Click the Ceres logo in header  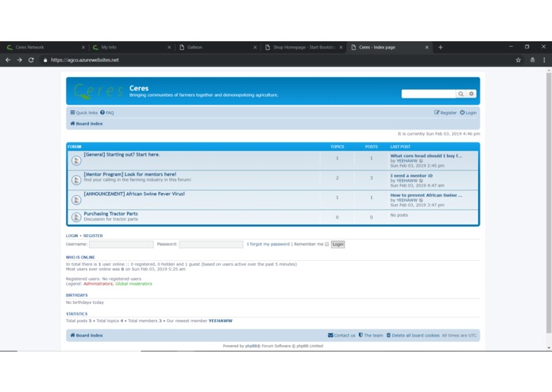[98, 91]
